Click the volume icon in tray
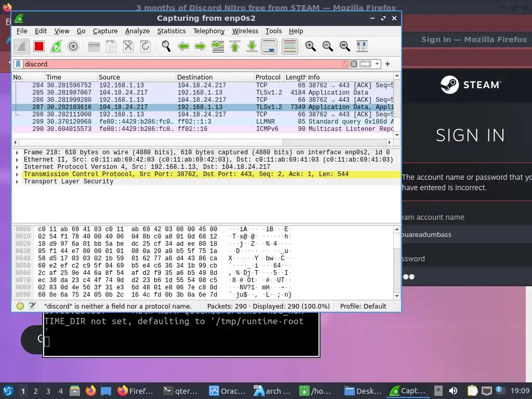This screenshot has height=399, width=532. click(453, 391)
